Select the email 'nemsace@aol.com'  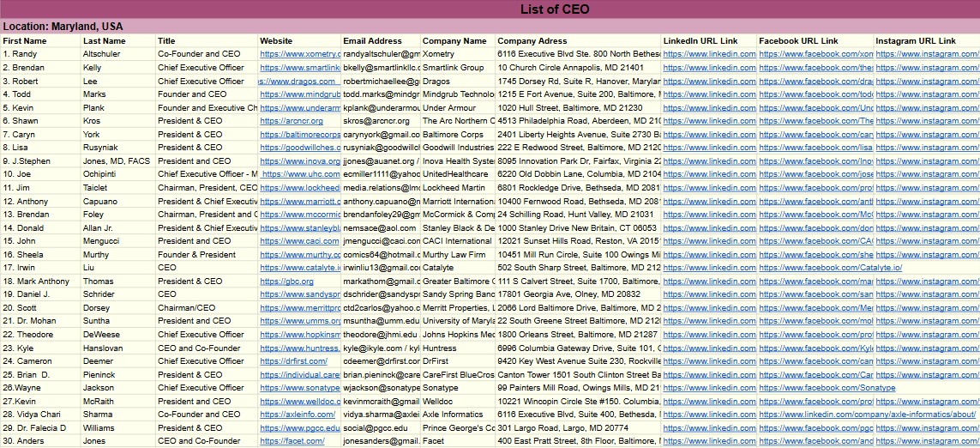382,227
